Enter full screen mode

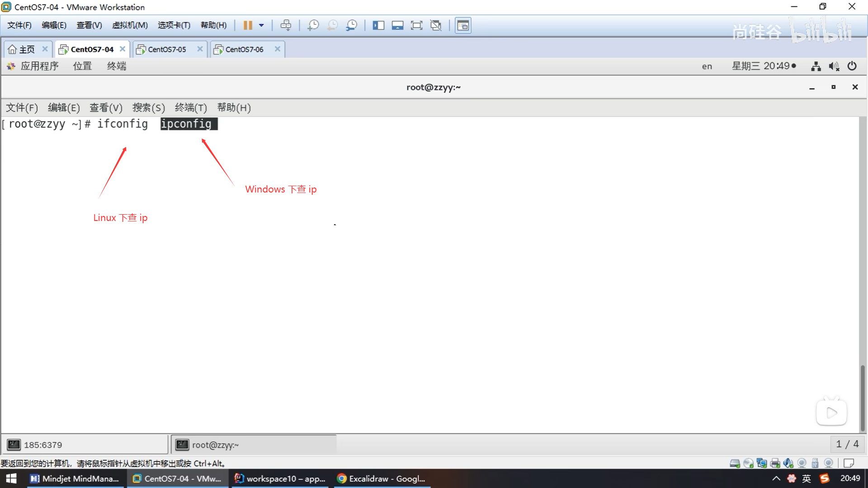click(416, 25)
